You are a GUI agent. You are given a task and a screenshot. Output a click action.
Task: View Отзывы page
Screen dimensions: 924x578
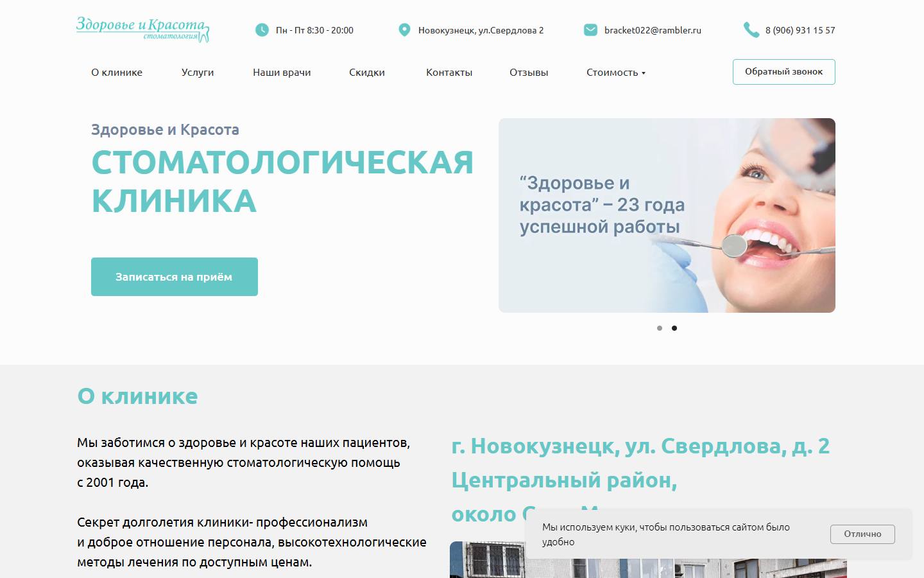tap(529, 73)
